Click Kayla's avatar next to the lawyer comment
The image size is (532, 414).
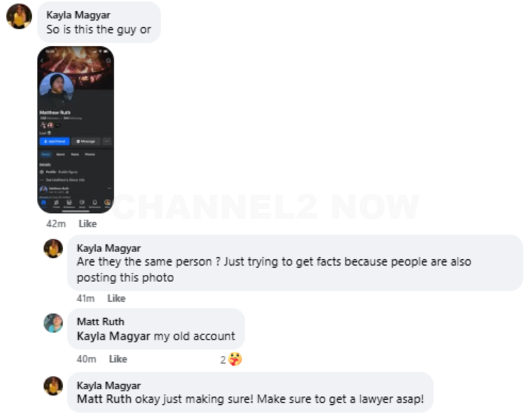[x=53, y=386]
